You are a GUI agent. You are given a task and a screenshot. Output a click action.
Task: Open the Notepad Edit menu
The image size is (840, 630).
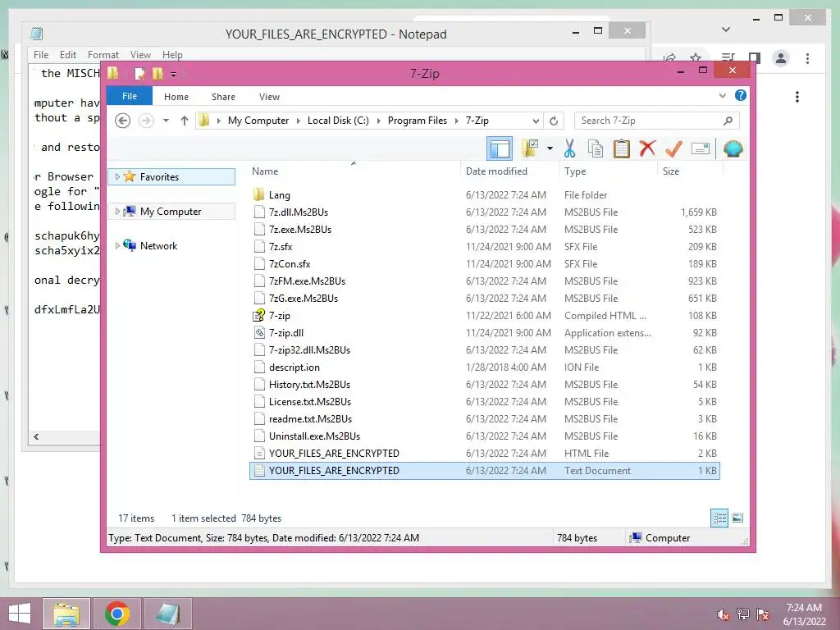click(x=67, y=55)
